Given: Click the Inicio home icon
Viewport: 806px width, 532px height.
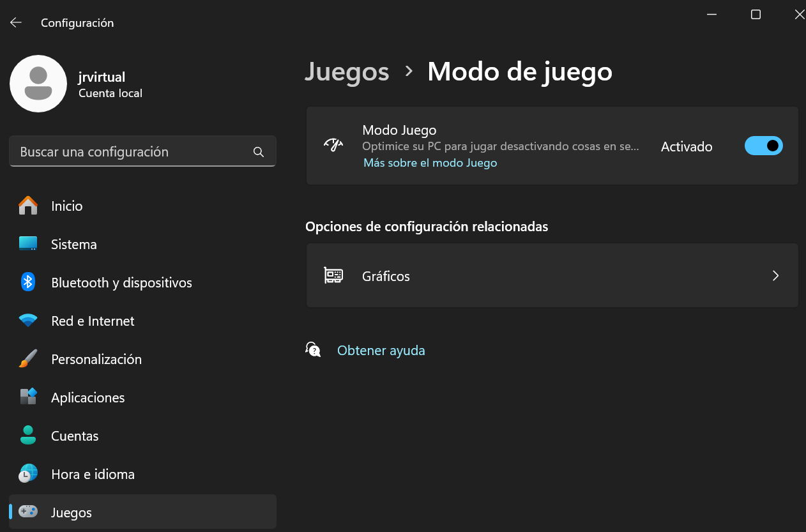Looking at the screenshot, I should (28, 206).
